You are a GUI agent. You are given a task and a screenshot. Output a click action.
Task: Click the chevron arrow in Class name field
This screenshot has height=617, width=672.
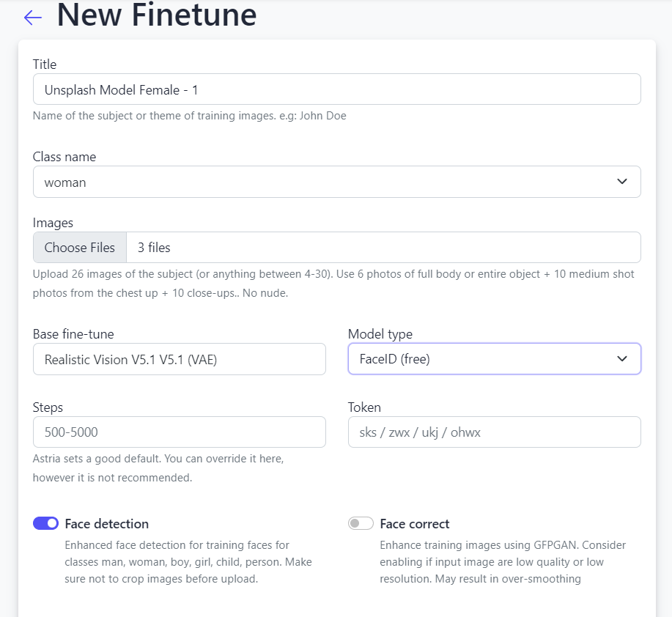point(621,182)
